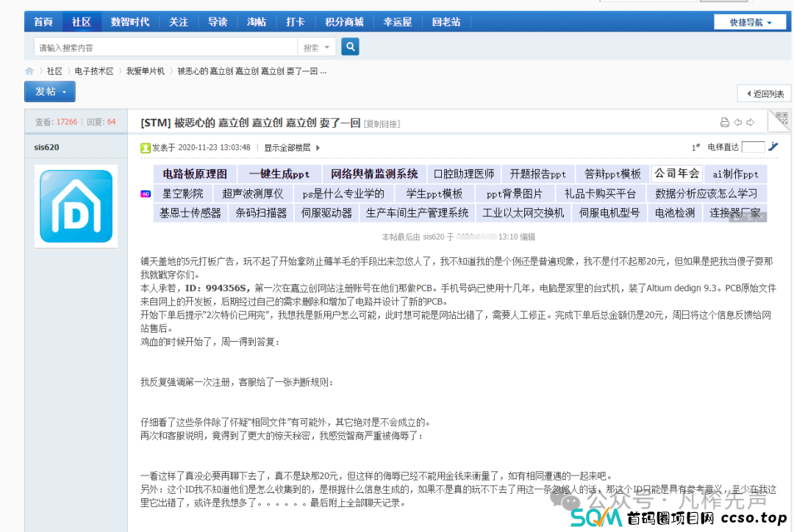Click the print icon above the thread

pos(725,122)
